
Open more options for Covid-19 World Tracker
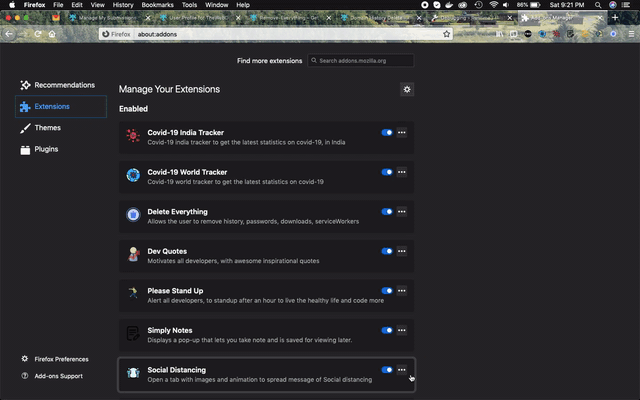pyautogui.click(x=402, y=172)
